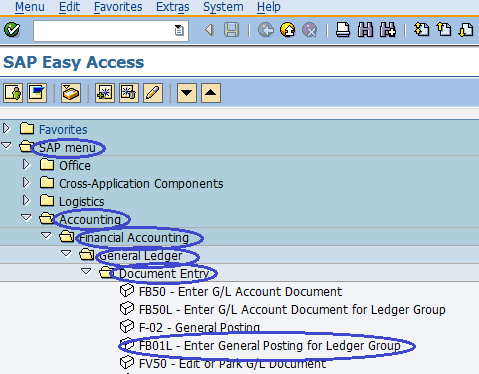Select FV50 - Edit or Park G/L Document
The image size is (479, 374).
[232, 364]
